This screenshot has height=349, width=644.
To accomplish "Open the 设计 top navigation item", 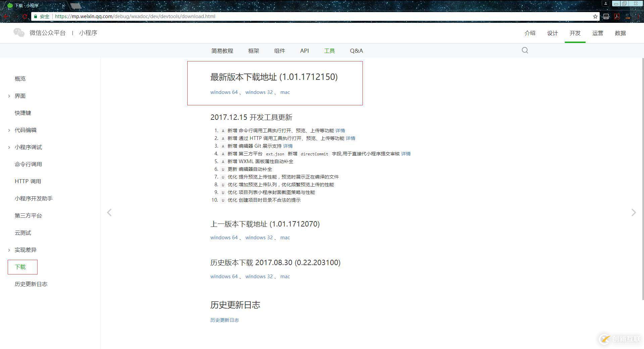I will point(552,33).
